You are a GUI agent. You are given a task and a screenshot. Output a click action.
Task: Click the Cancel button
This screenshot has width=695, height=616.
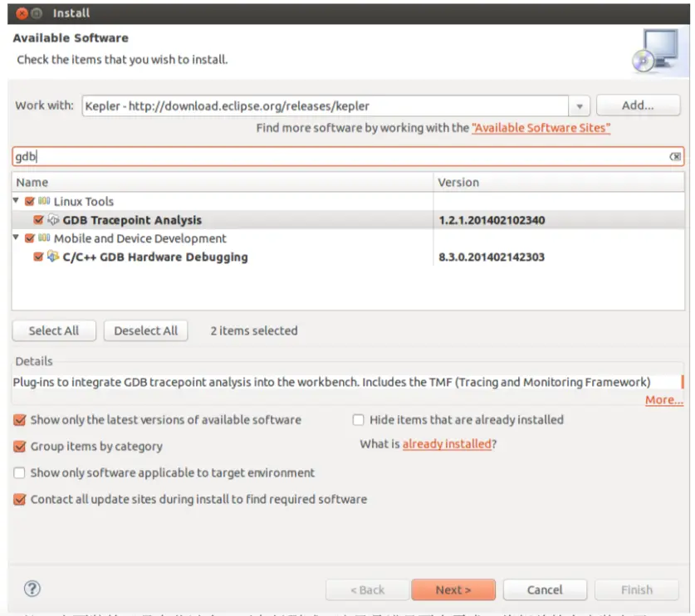(545, 590)
